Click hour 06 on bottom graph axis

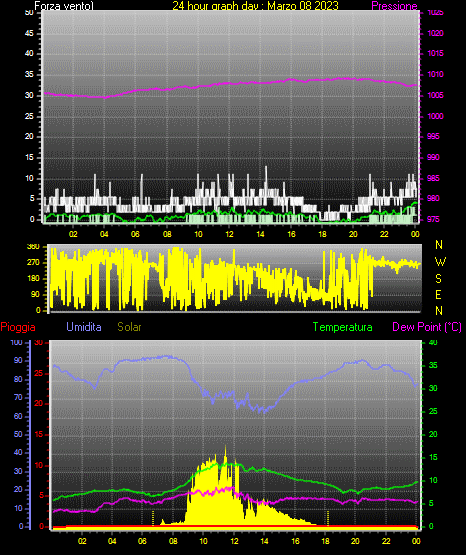coord(142,541)
